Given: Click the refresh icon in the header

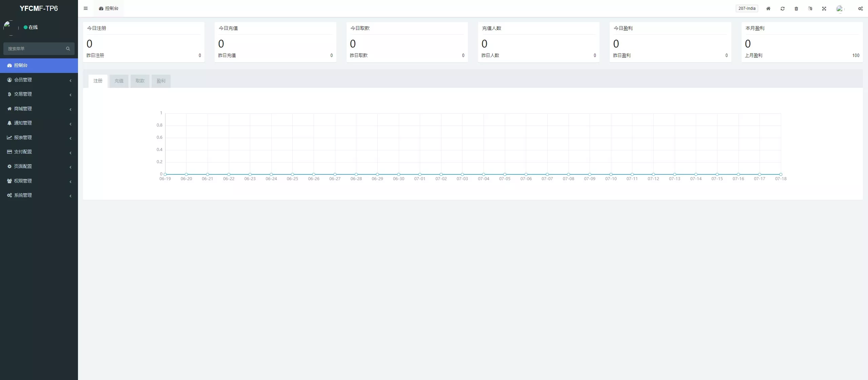Looking at the screenshot, I should (783, 8).
